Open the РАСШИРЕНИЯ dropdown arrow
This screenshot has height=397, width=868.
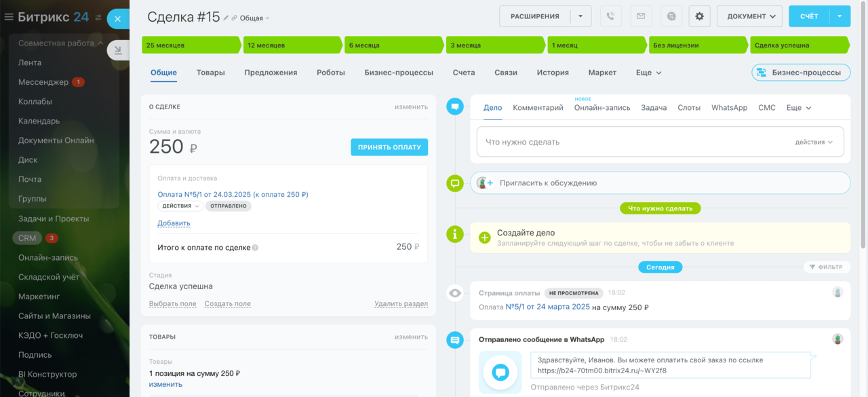pos(580,16)
